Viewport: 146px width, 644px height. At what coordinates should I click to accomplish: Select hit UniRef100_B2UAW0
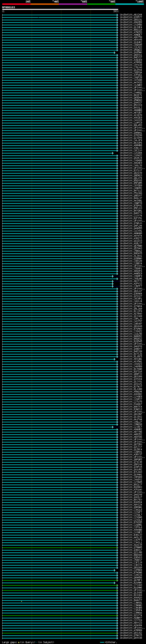click(131, 583)
